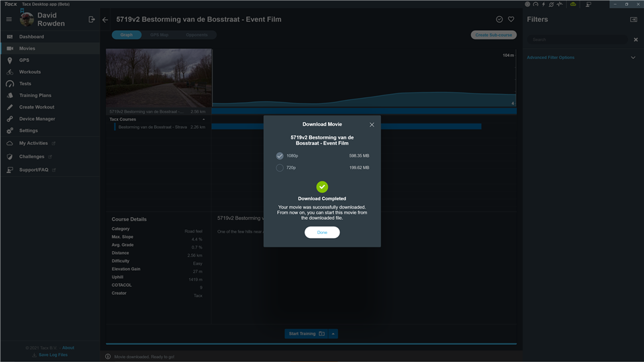Click the Settings gears icon
Viewport: 644px width, 362px height.
10,131
